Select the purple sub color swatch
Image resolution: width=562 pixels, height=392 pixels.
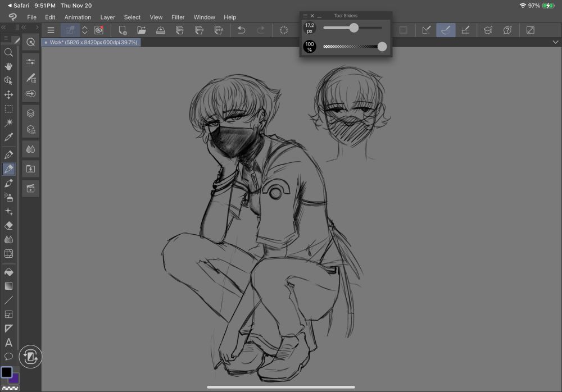tap(15, 379)
